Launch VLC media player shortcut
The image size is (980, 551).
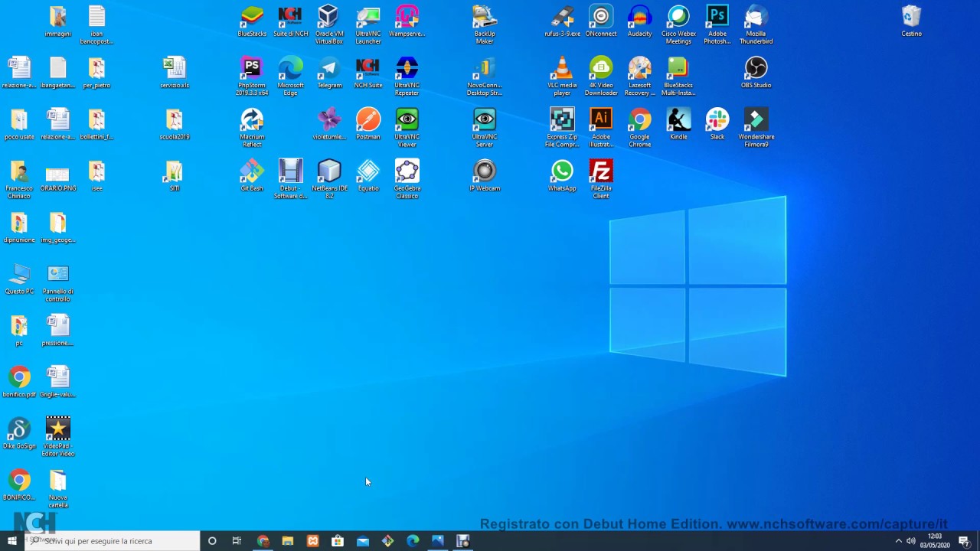click(562, 76)
